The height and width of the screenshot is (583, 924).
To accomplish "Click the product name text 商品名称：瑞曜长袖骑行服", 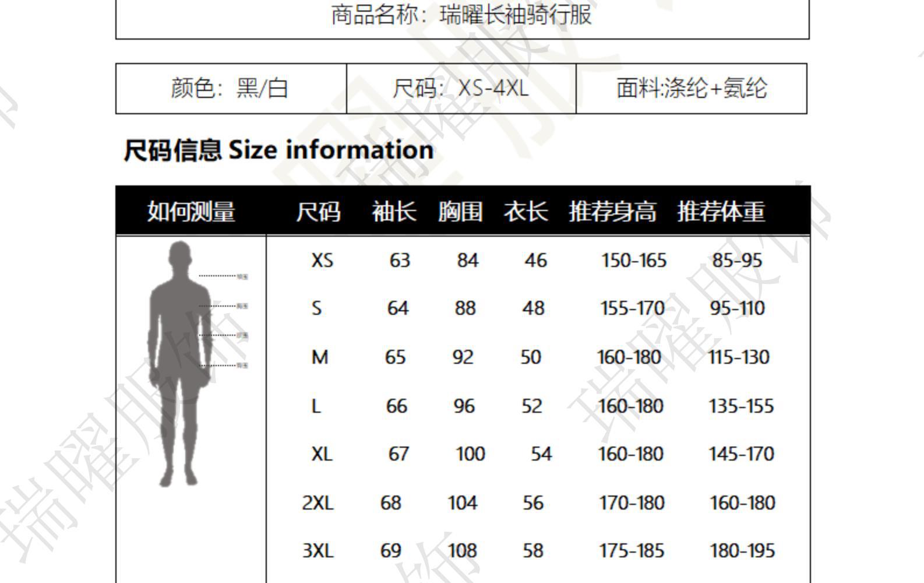I will click(x=461, y=15).
